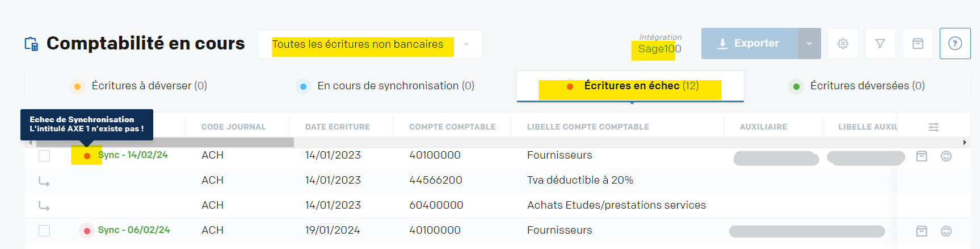The height and width of the screenshot is (249, 980).
Task: Open the Exporter dropdown arrow
Action: [x=809, y=43]
